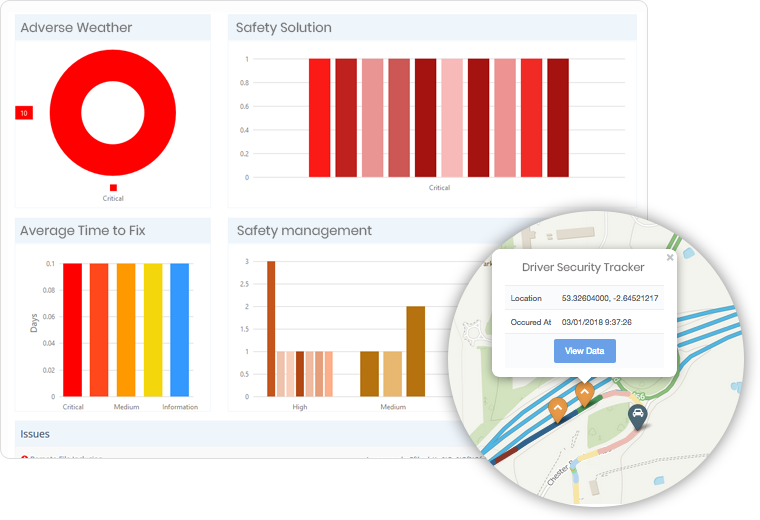Click the blue Information bar
This screenshot has height=520, width=760.
[179, 330]
